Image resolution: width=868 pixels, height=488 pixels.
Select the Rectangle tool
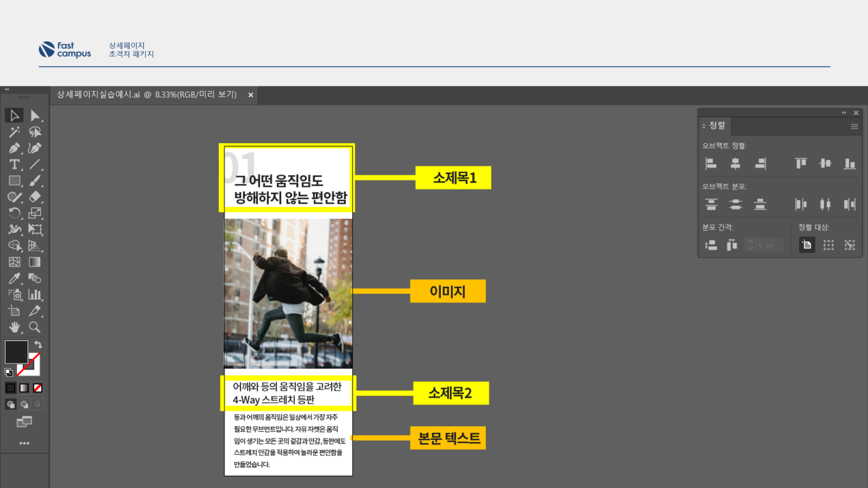click(14, 180)
